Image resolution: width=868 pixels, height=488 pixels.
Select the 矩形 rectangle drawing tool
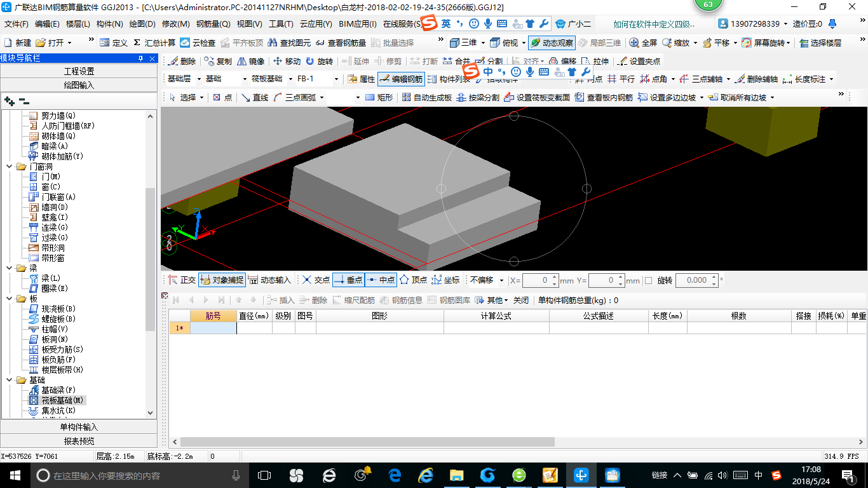pyautogui.click(x=379, y=97)
